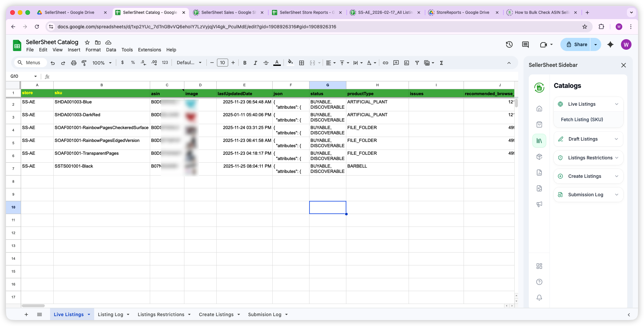Switch to the Listings Restrictions sheet tab

161,314
